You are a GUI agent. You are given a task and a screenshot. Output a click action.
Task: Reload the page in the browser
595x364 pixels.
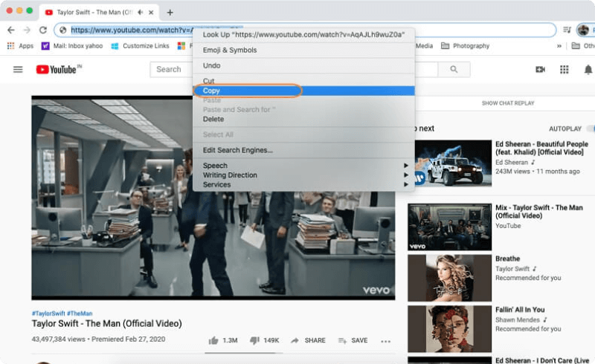43,30
